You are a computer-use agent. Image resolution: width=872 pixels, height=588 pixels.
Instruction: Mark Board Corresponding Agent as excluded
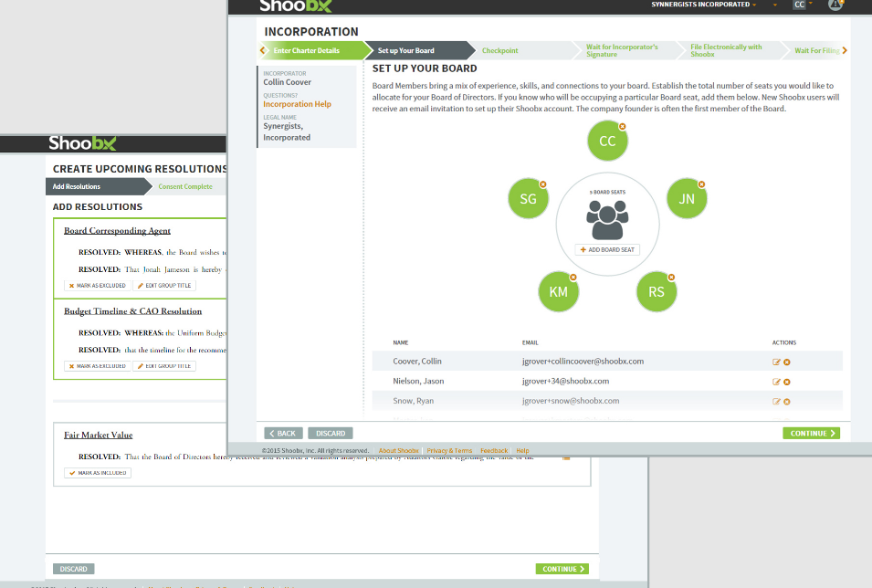point(96,286)
